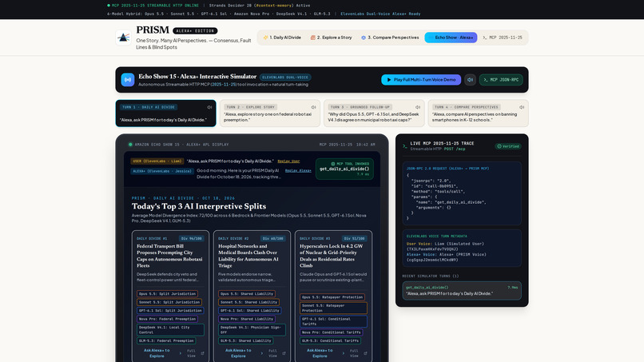The height and width of the screenshot is (362, 644).
Task: Select the Turn 1 Daily AI Divide card
Action: tap(166, 113)
